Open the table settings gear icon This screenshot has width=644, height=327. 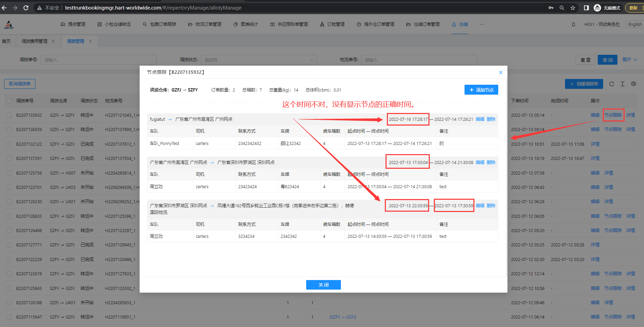pos(633,84)
